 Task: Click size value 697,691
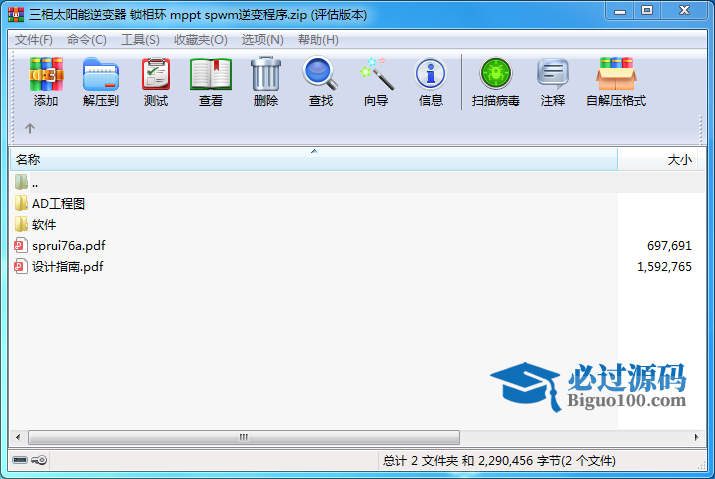pyautogui.click(x=669, y=246)
